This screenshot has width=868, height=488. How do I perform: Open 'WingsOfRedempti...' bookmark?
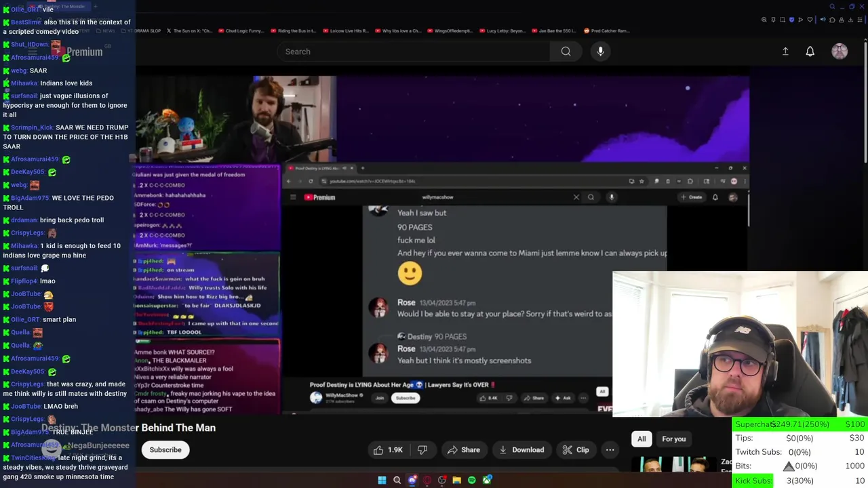pos(450,30)
